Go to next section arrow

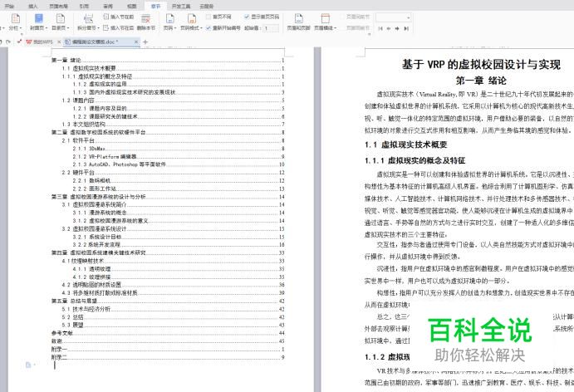coord(397,28)
